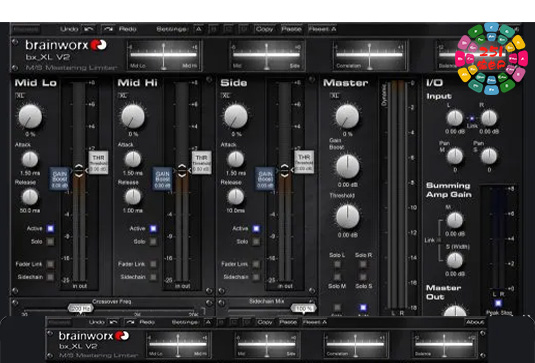Enable the Solo S button in Master
535x363 pixels.
tap(363, 277)
